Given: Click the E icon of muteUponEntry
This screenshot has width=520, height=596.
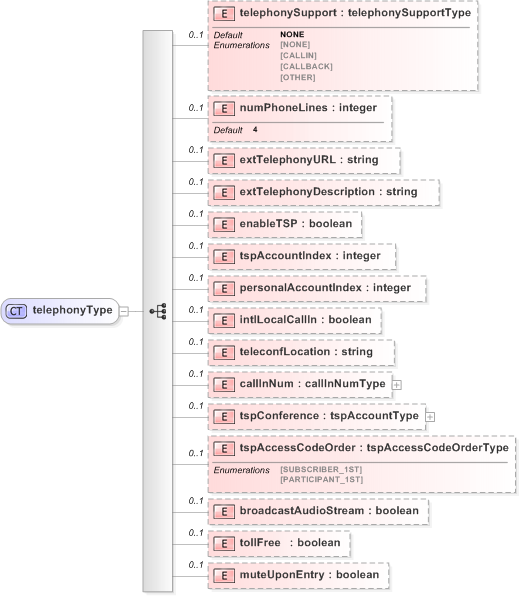Looking at the screenshot, I should tap(224, 575).
